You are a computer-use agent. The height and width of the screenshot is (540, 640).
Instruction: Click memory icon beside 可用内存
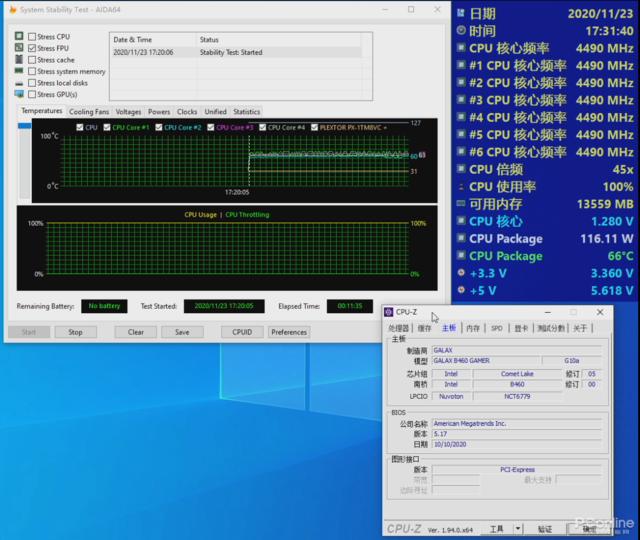click(461, 203)
